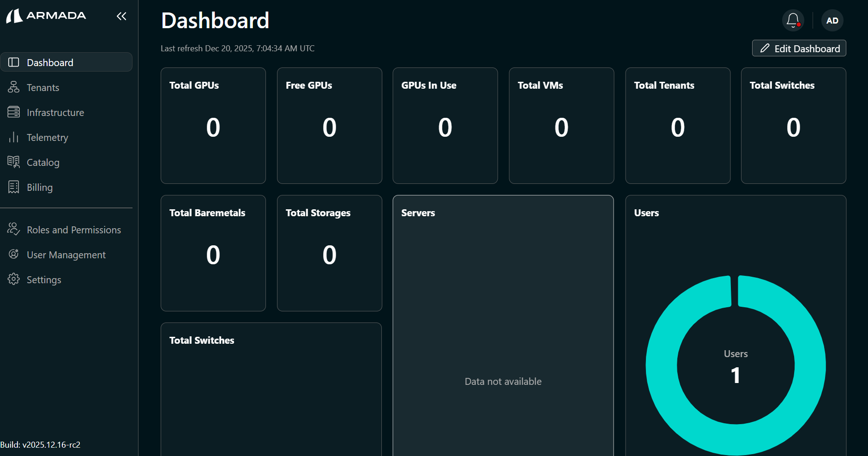Select the Telemetry bar-chart icon
The height and width of the screenshot is (456, 868).
pyautogui.click(x=13, y=137)
